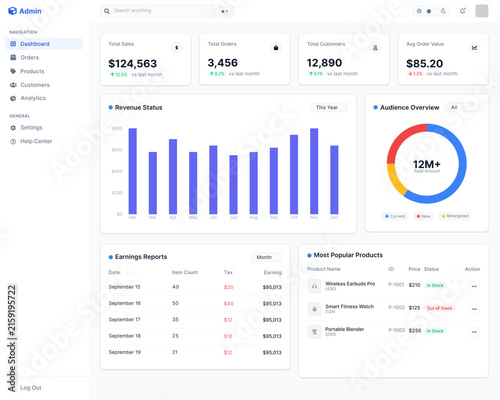
Task: Switch to light theme with sun icon
Action: (419, 11)
